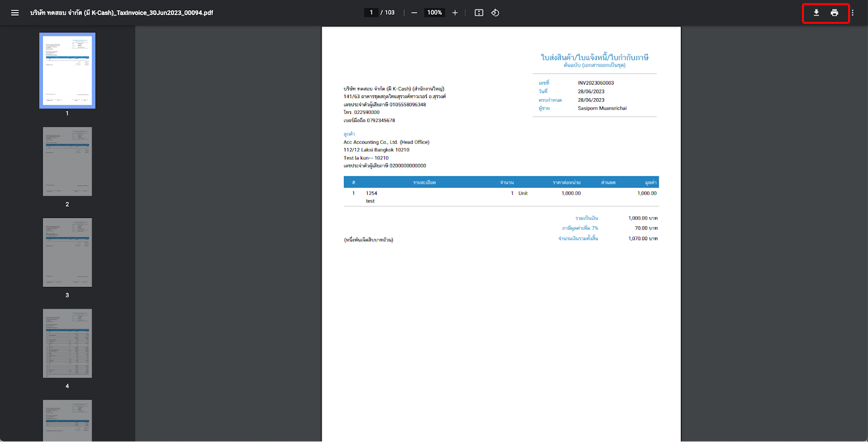
Task: Select page 3 thumbnail
Action: pyautogui.click(x=67, y=253)
